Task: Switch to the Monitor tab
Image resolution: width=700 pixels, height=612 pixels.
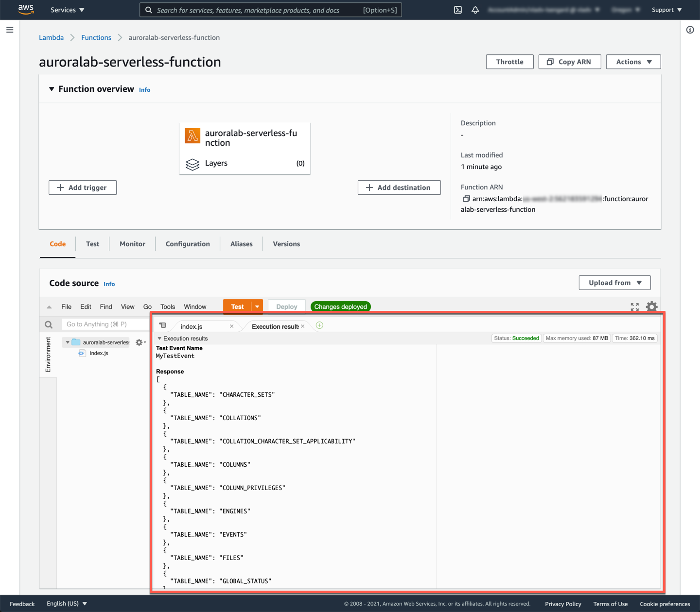Action: click(132, 244)
